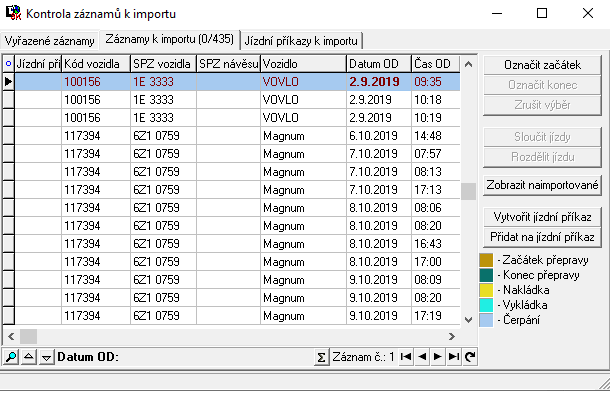Click the Datum OD column header
Viewport: 610px width, 394px height.
click(379, 64)
